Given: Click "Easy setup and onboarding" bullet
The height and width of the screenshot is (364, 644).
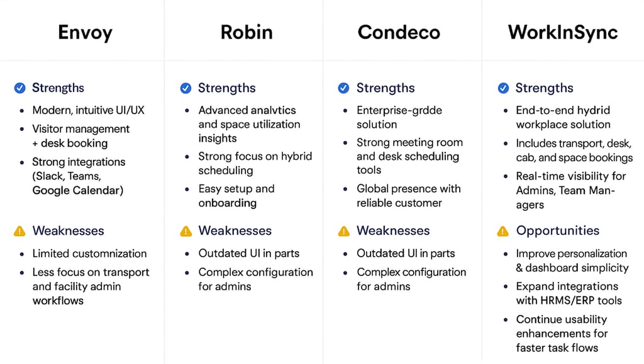Looking at the screenshot, I should click(236, 195).
